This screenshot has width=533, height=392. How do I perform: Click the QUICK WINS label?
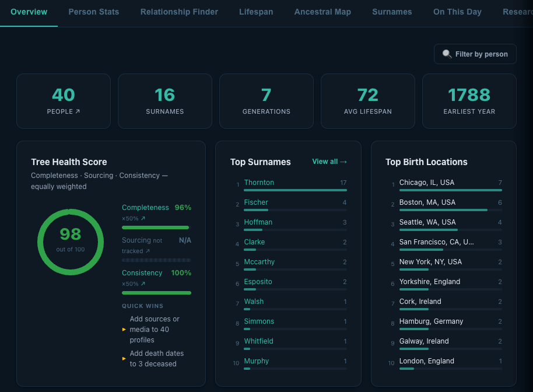(x=142, y=306)
